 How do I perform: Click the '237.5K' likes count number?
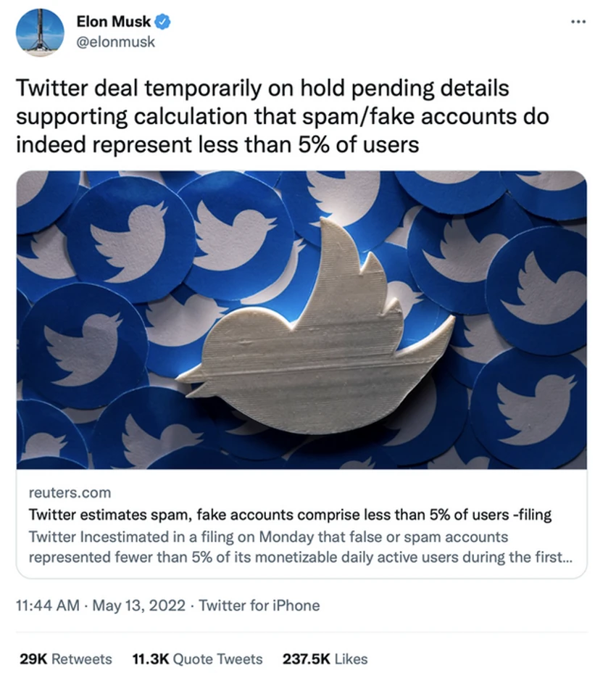[306, 658]
